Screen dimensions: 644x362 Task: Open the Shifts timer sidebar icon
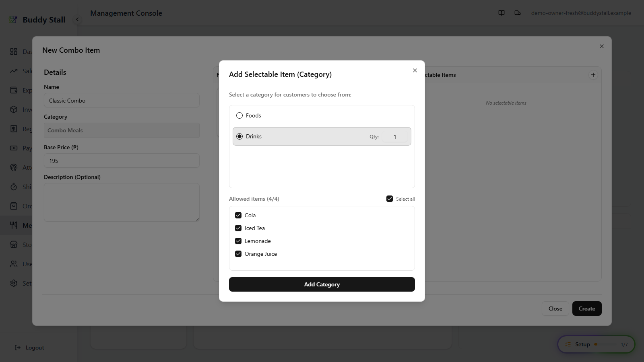coord(14,187)
